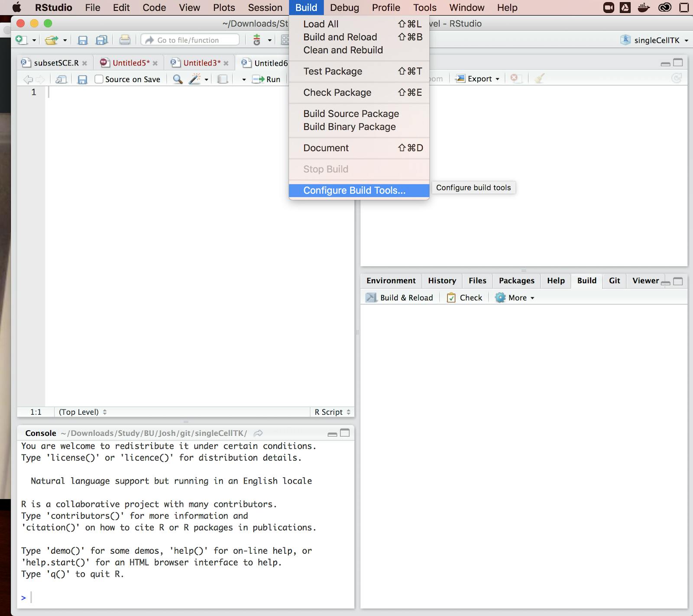This screenshot has height=616, width=693.
Task: Minimize the Console pane
Action: [x=332, y=433]
